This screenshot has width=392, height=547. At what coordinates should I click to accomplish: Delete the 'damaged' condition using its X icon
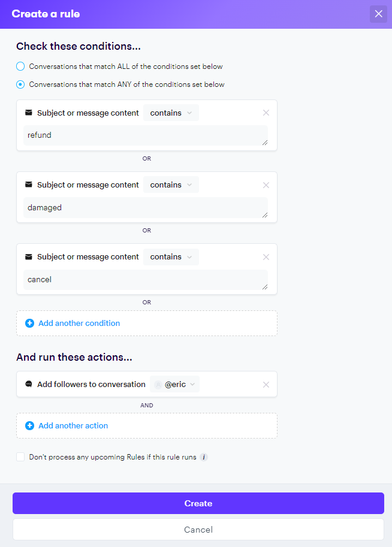pyautogui.click(x=266, y=185)
